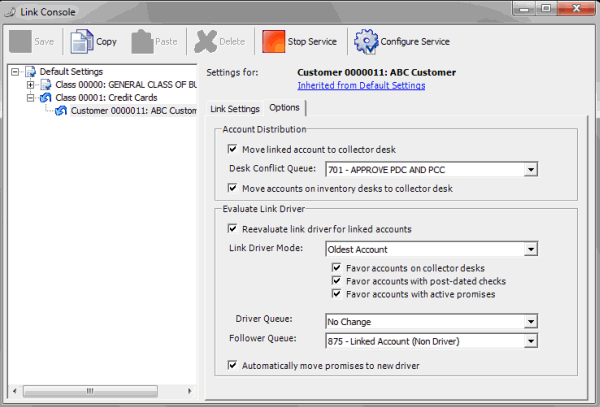This screenshot has height=407, width=600.
Task: Select Class 00000: GENERAL CLASS tree row
Action: 126,85
